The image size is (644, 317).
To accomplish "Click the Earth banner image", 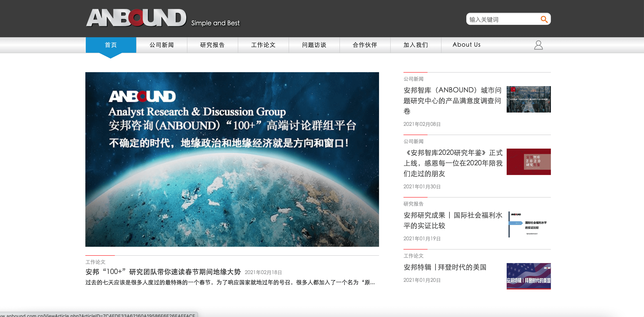I will (x=232, y=159).
